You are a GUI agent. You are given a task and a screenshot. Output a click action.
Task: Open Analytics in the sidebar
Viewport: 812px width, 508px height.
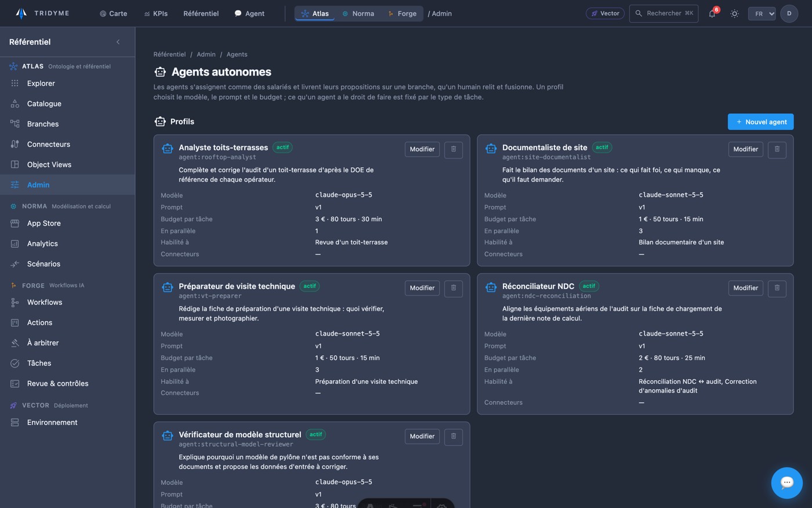(67, 244)
